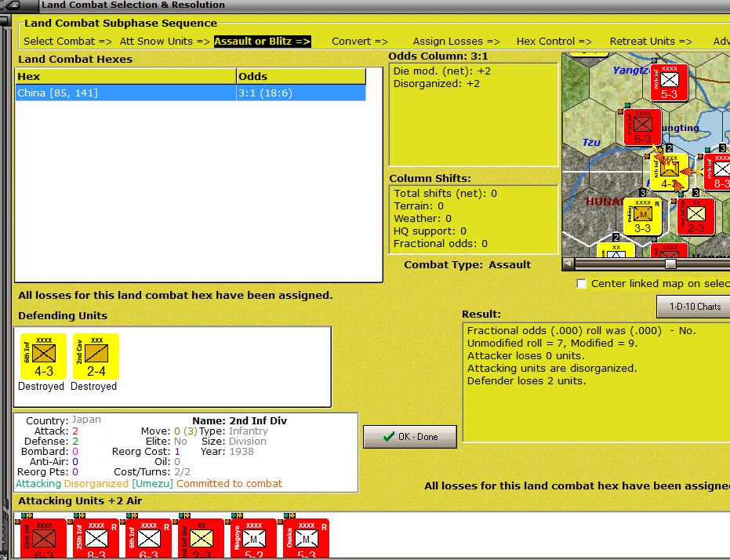The image size is (730, 560).
Task: Click the map scrollbar left arrow
Action: pyautogui.click(x=568, y=264)
